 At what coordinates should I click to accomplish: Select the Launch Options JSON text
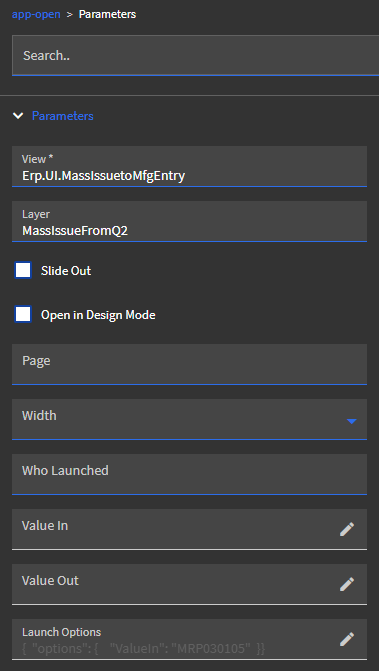[144, 649]
